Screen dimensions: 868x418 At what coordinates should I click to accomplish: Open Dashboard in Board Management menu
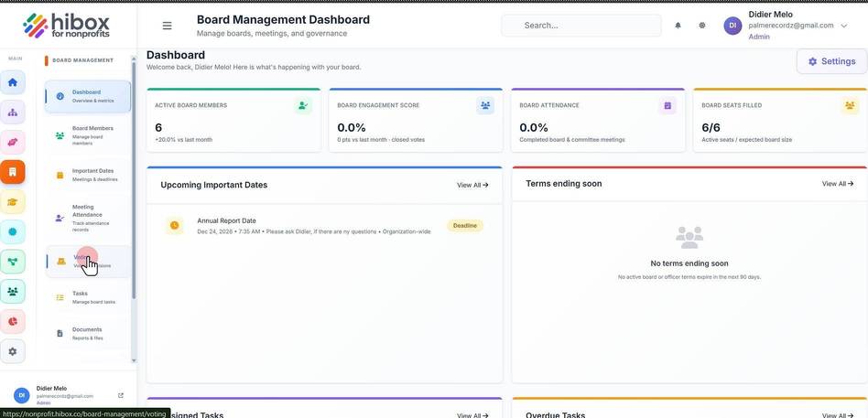click(88, 96)
